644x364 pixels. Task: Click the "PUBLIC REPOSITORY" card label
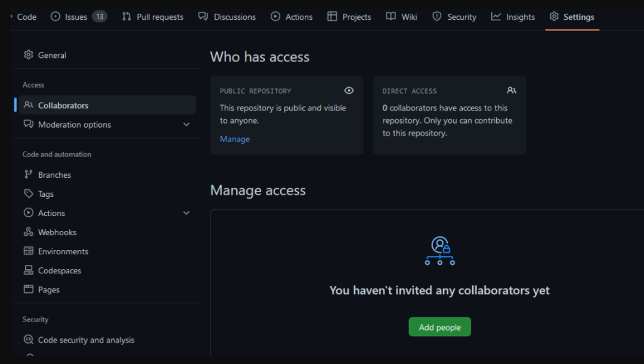255,91
